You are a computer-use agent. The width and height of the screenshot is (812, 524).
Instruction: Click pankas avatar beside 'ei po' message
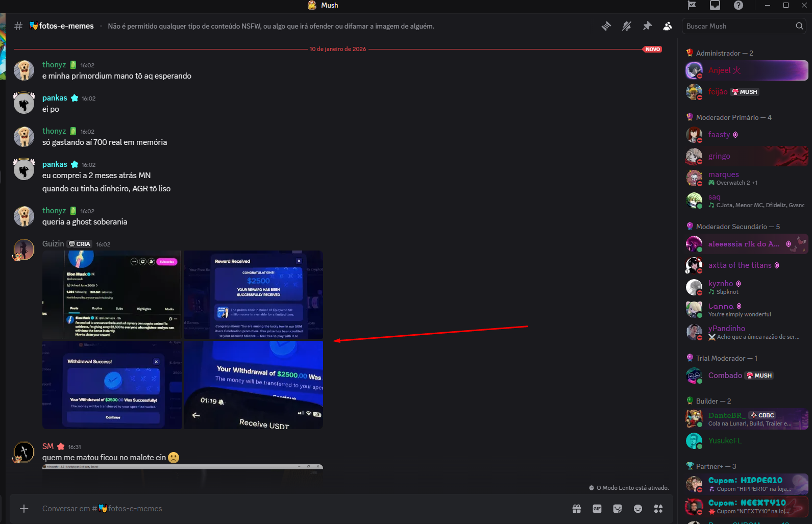point(24,104)
